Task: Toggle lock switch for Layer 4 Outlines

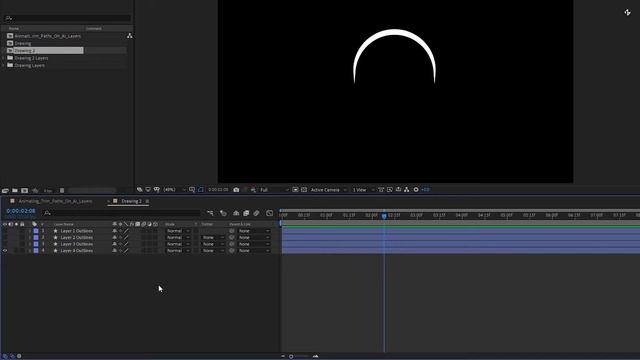Action: click(22, 251)
